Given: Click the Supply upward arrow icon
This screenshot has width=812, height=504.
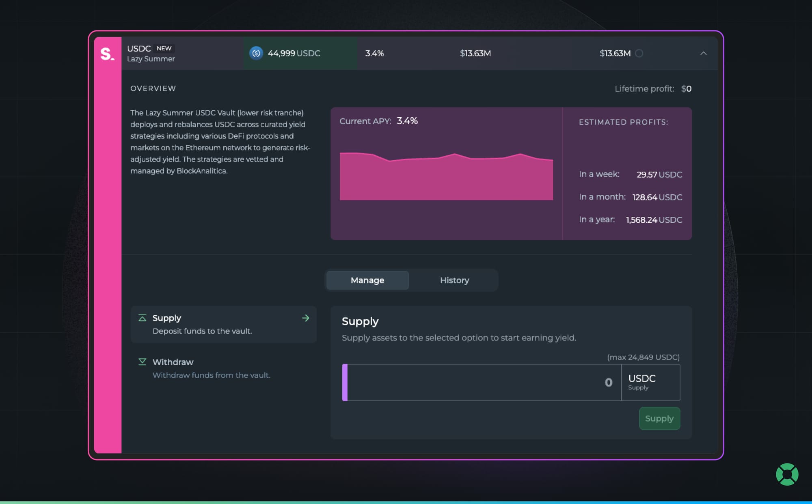Looking at the screenshot, I should pos(142,318).
